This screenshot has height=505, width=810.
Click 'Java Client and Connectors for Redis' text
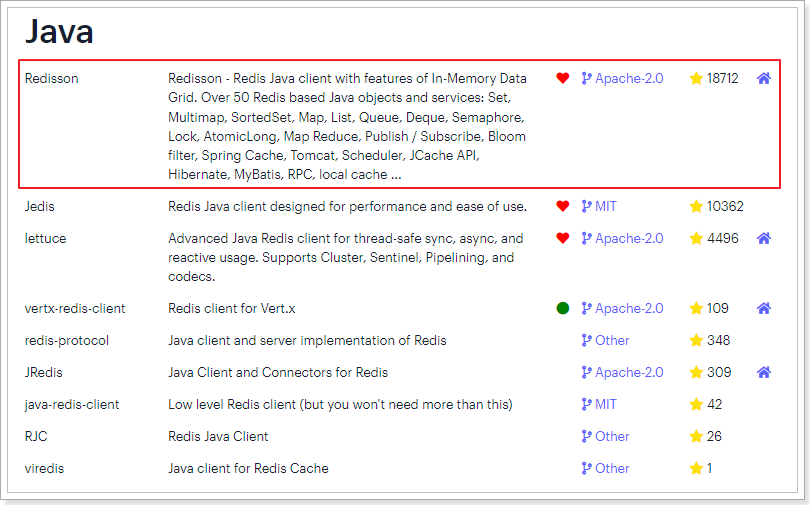278,373
